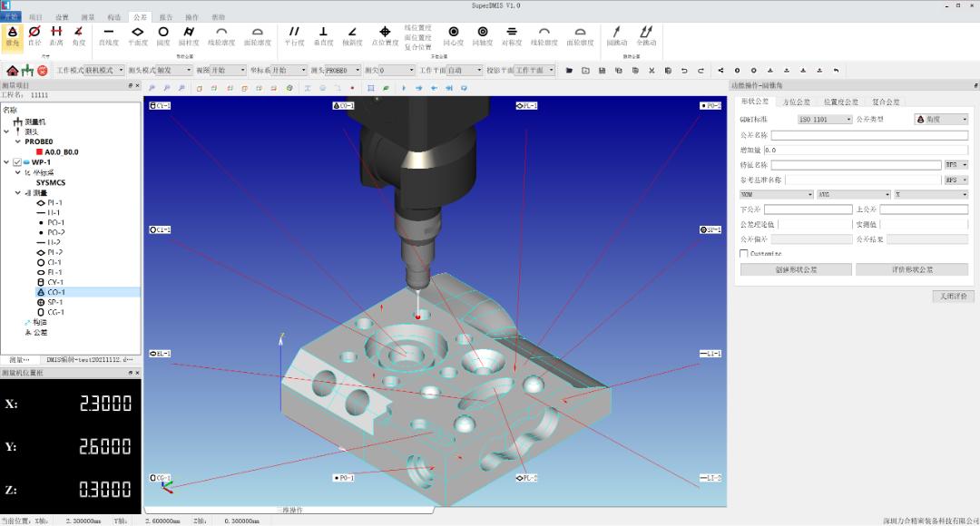Open the 公差类型 tolerance type dropdown
This screenshot has width=980, height=526.
tap(941, 120)
